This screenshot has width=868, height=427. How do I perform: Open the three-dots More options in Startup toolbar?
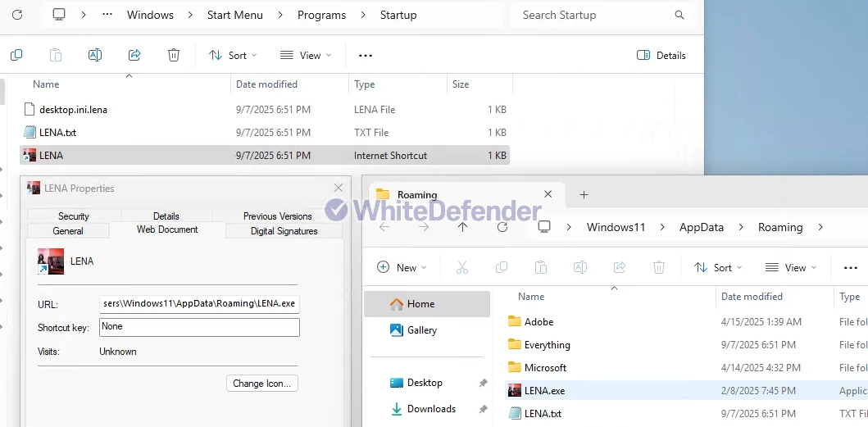pyautogui.click(x=366, y=55)
